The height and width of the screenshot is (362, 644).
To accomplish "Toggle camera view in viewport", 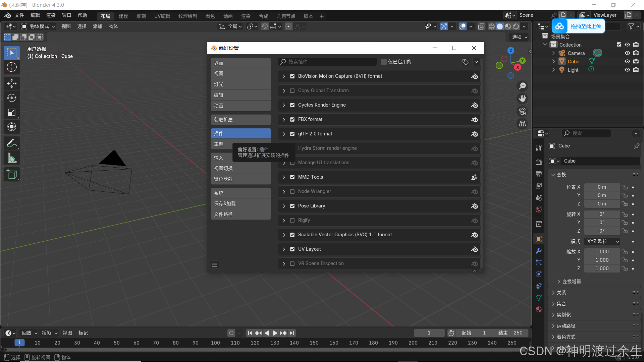I will click(x=522, y=111).
